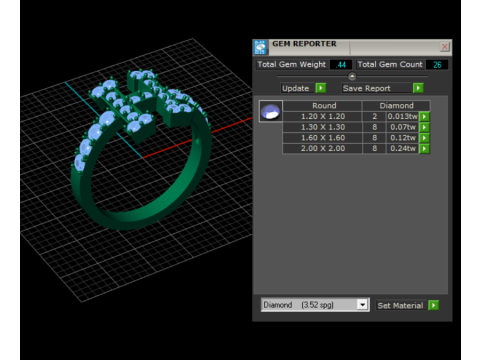The image size is (480, 360).
Task: Click the 0.07tw weight value
Action: pyautogui.click(x=402, y=127)
